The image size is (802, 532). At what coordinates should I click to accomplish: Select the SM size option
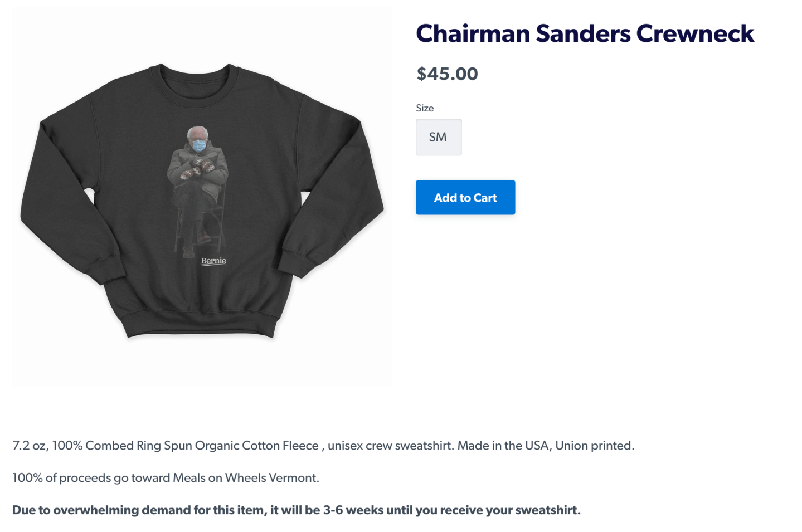438,137
